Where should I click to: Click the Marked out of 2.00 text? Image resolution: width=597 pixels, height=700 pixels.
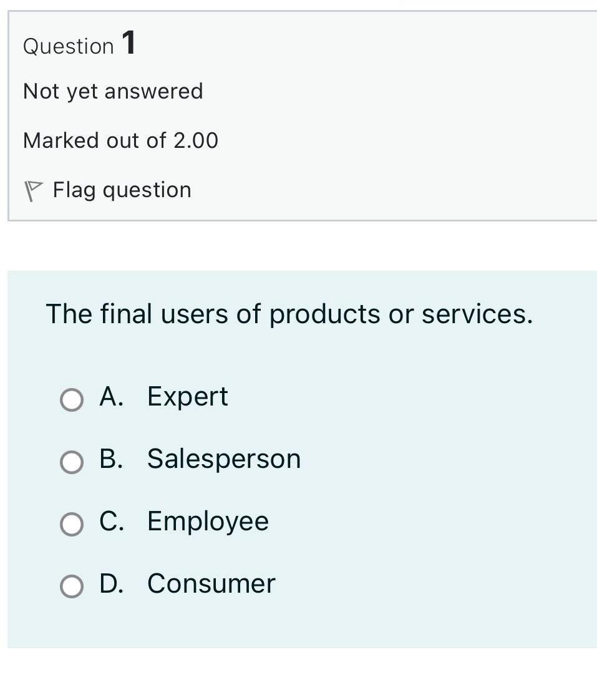(121, 140)
